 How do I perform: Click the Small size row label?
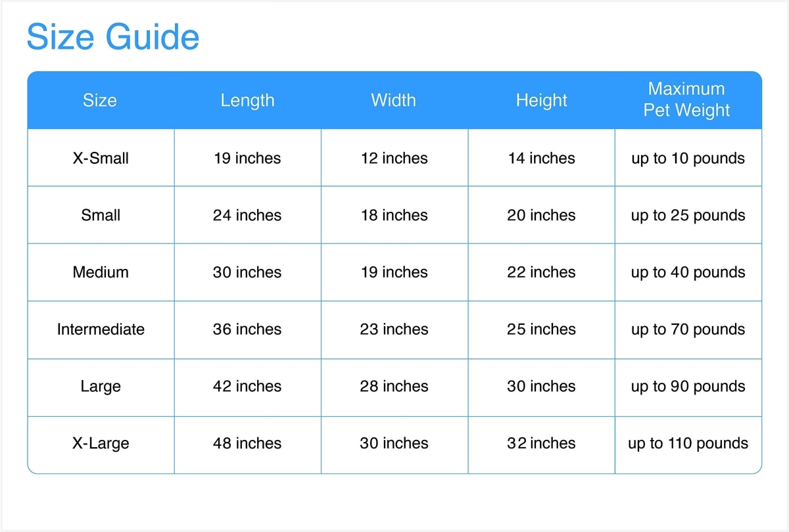click(x=101, y=216)
